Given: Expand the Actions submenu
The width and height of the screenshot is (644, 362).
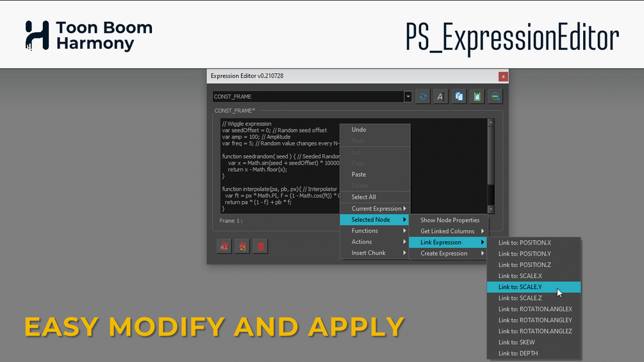Looking at the screenshot, I should (375, 242).
